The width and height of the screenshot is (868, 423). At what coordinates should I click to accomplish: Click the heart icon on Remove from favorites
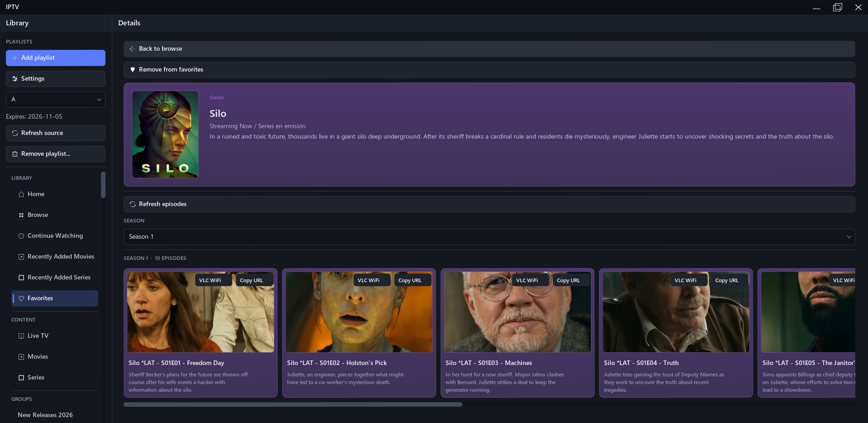pos(133,70)
